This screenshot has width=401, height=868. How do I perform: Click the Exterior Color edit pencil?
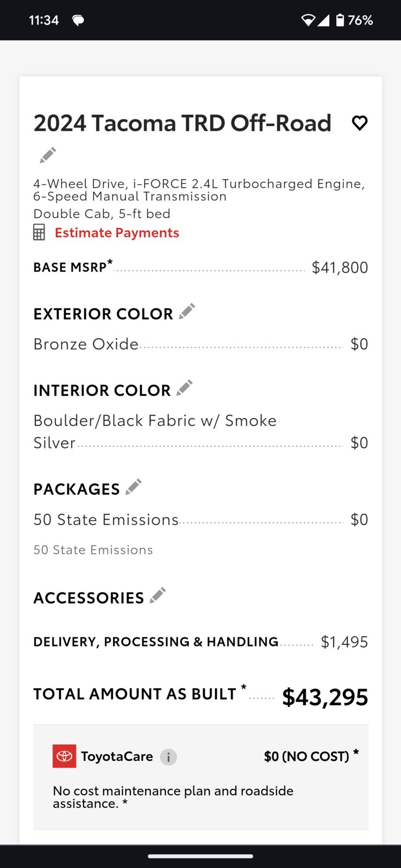coord(187,312)
